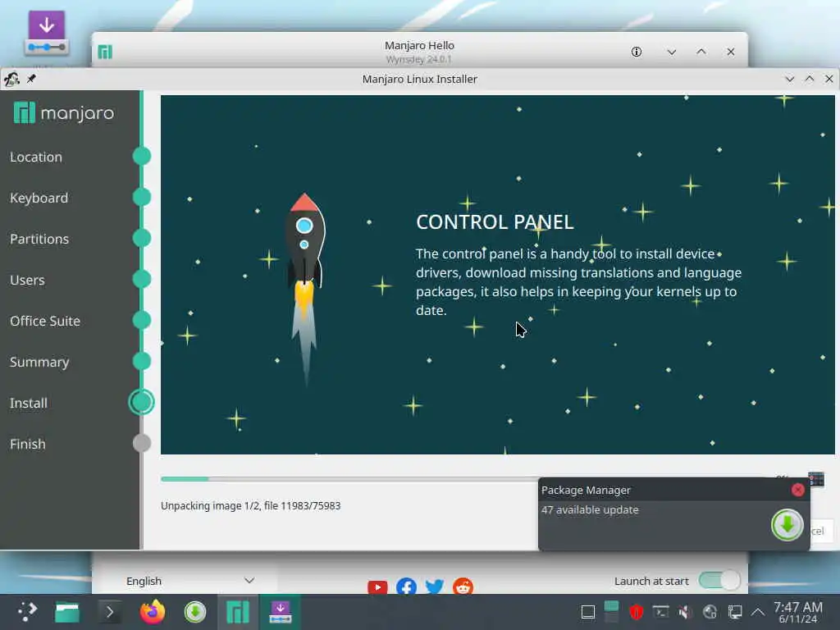
Task: Click the manjaro logo in the sidebar
Action: pos(64,113)
